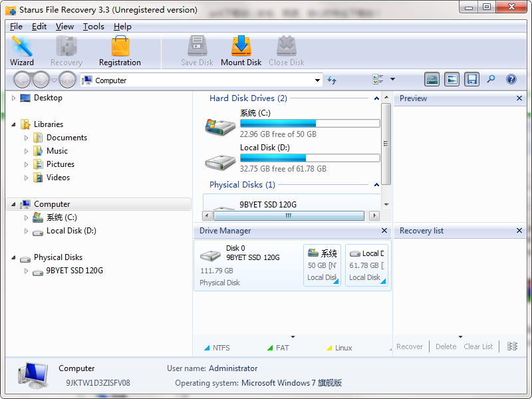
Task: Toggle the Drive Manager panel button
Action: click(432, 79)
